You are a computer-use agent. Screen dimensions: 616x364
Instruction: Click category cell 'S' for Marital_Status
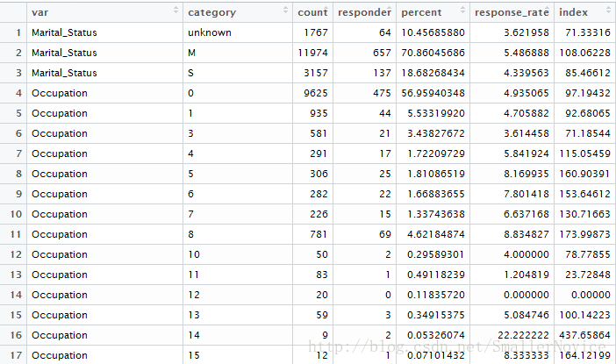190,73
